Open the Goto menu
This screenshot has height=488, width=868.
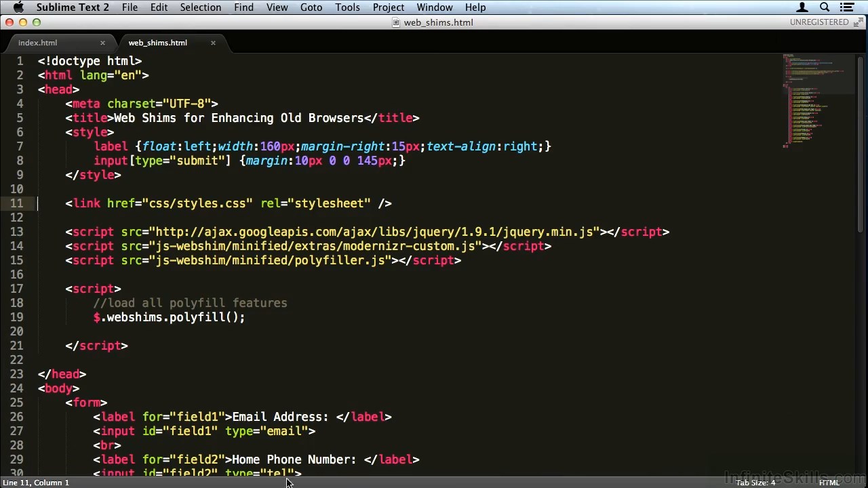point(311,7)
